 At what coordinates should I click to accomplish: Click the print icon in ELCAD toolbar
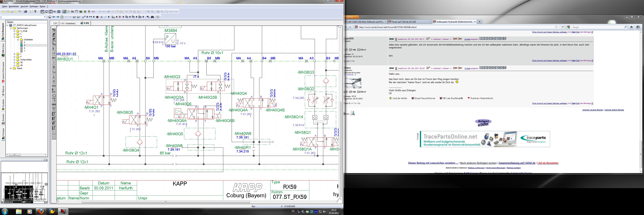tap(26, 12)
